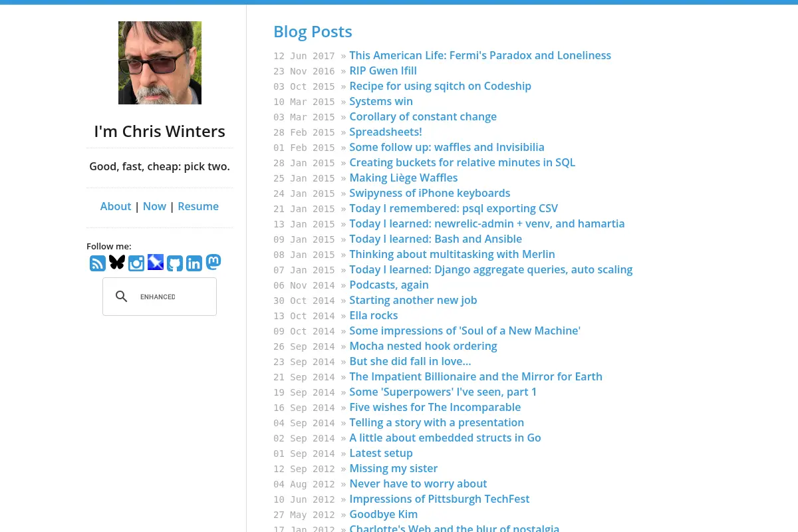Open 'RIP Gwen Ifill' post

coord(383,70)
